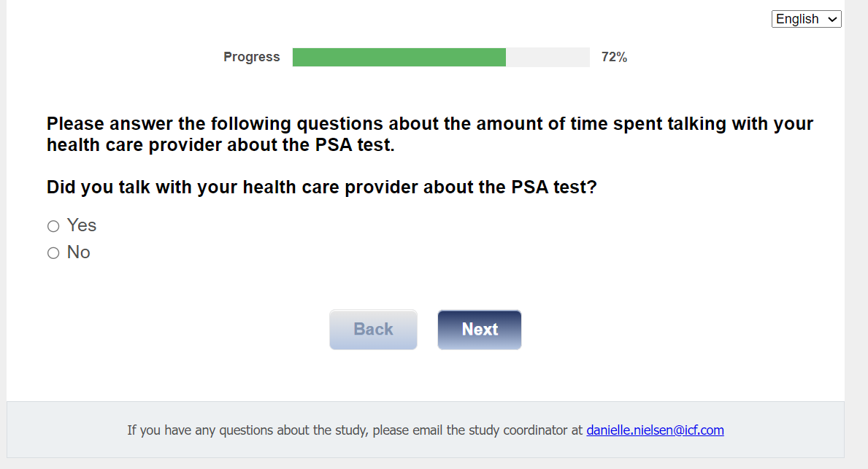Go to previous page with Back button

tap(373, 330)
